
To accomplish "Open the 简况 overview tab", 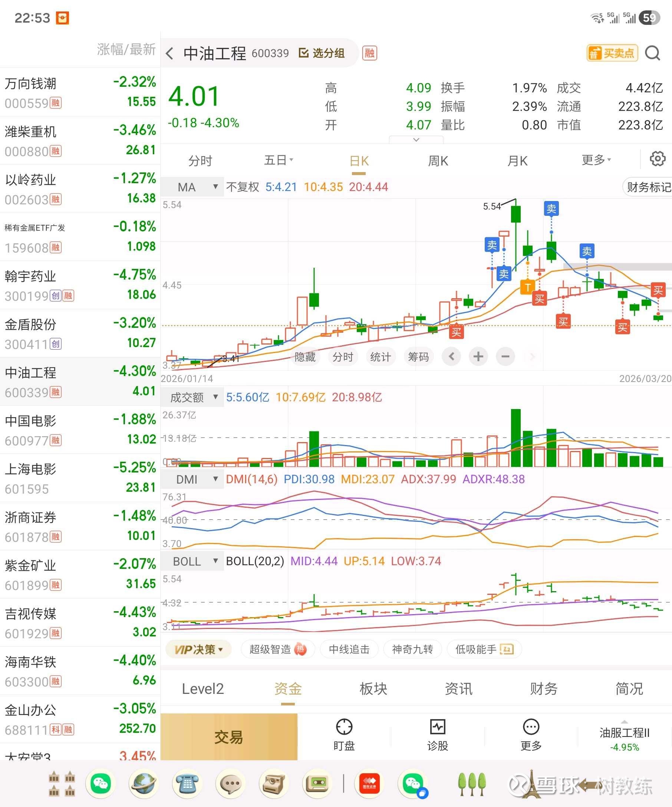I will pos(629,689).
